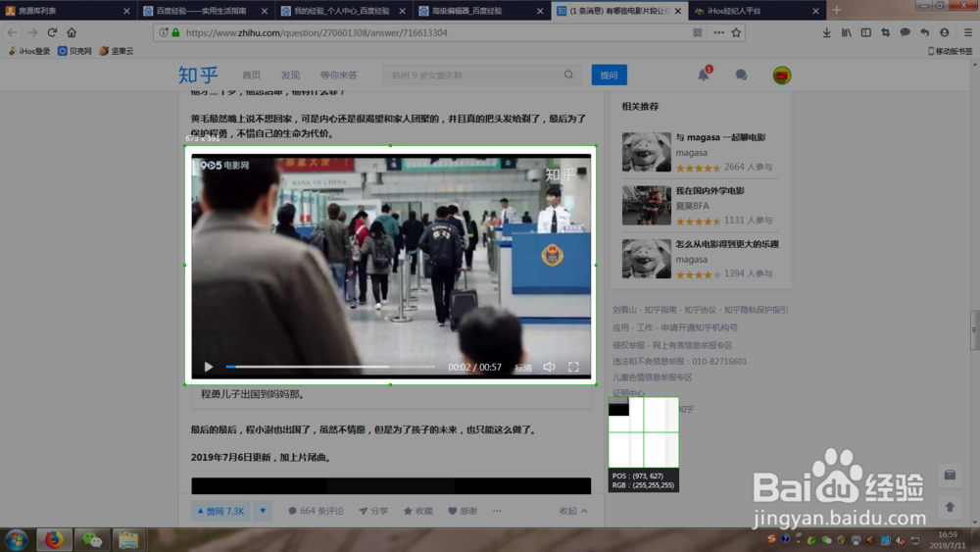Image resolution: width=980 pixels, height=552 pixels.
Task: Open 怎么从电影得到更大的乐趣 recommendation
Action: tap(727, 244)
